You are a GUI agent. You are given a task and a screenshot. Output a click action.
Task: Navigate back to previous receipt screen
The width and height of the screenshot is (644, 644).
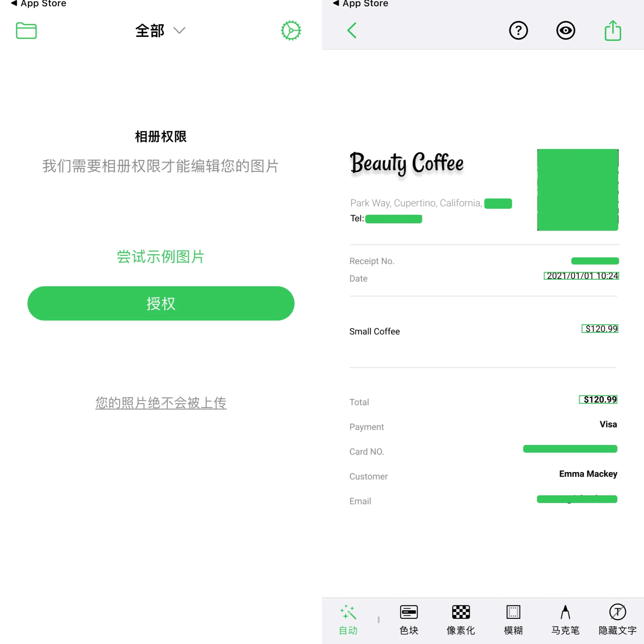(352, 31)
